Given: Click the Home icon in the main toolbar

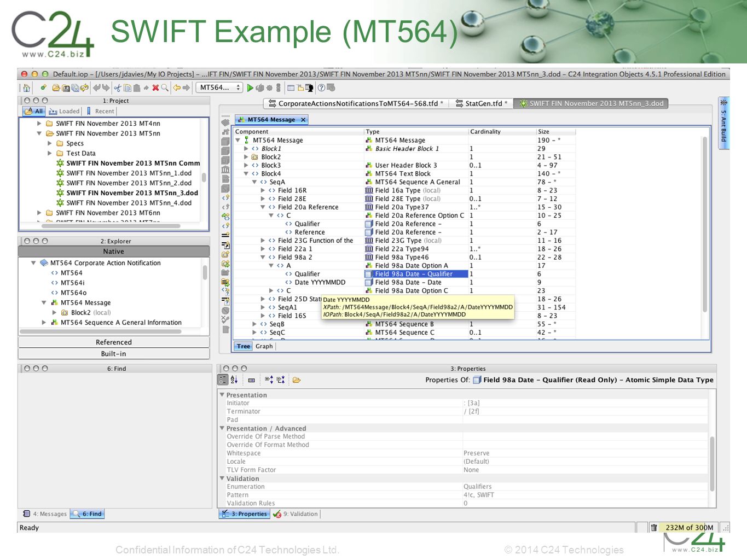Looking at the screenshot, I should click(x=26, y=87).
